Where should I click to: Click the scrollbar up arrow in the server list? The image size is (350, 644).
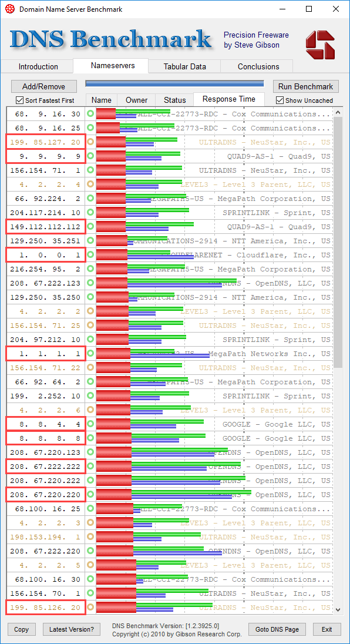pyautogui.click(x=338, y=112)
